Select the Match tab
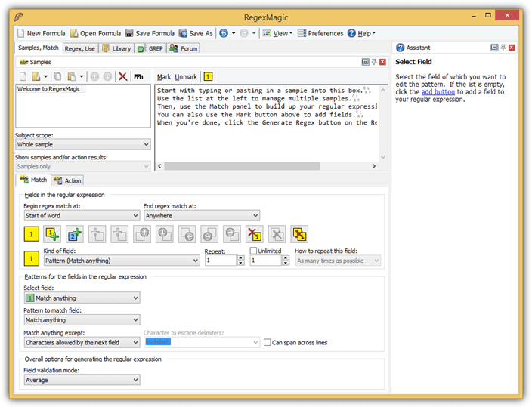 [x=33, y=180]
